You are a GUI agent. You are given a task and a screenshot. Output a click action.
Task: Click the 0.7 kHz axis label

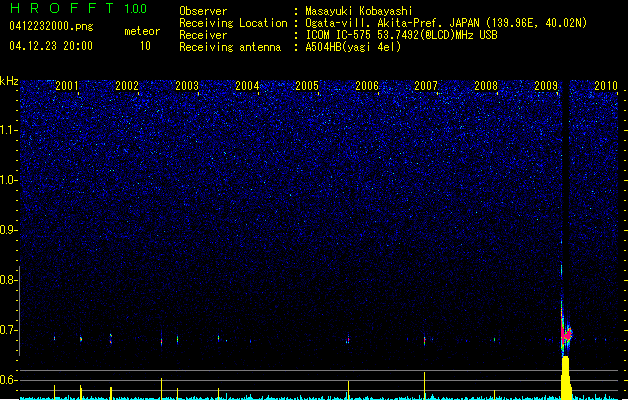click(x=9, y=330)
